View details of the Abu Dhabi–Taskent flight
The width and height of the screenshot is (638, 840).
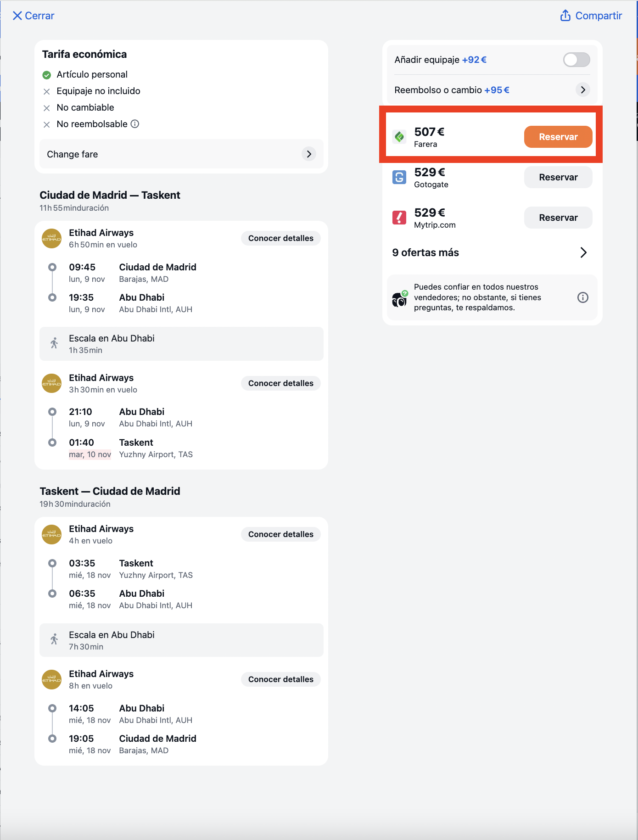(281, 383)
